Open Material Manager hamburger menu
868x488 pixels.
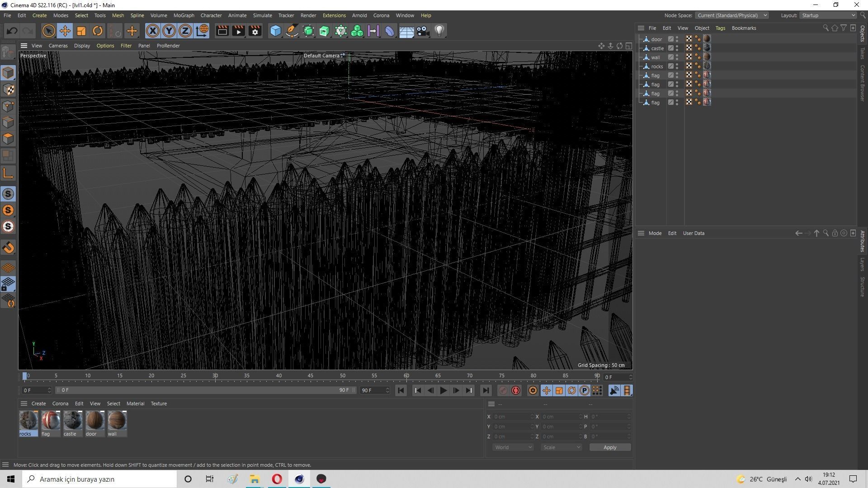24,404
